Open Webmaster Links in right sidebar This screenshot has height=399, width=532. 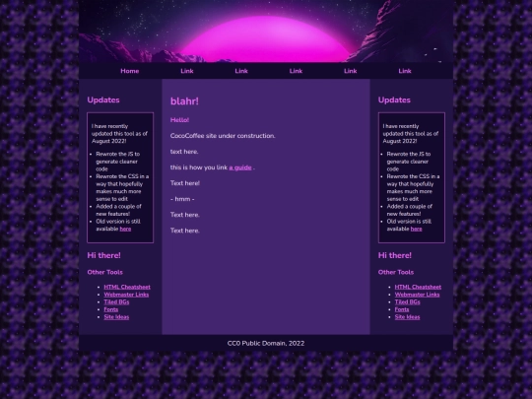click(417, 295)
